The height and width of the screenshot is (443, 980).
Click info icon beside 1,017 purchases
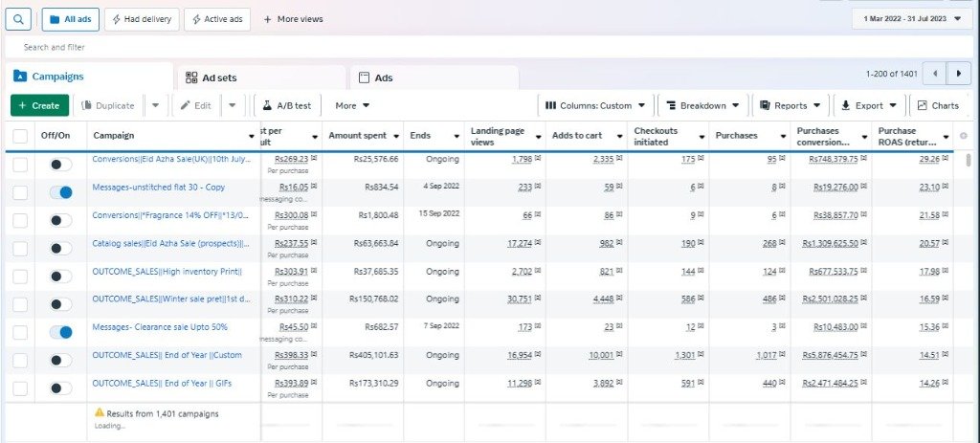tap(782, 355)
